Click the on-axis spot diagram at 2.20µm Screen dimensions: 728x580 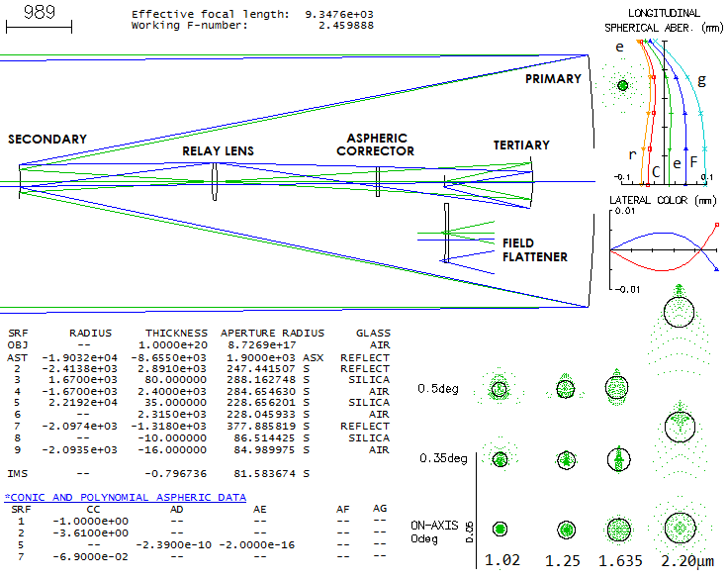click(x=681, y=528)
